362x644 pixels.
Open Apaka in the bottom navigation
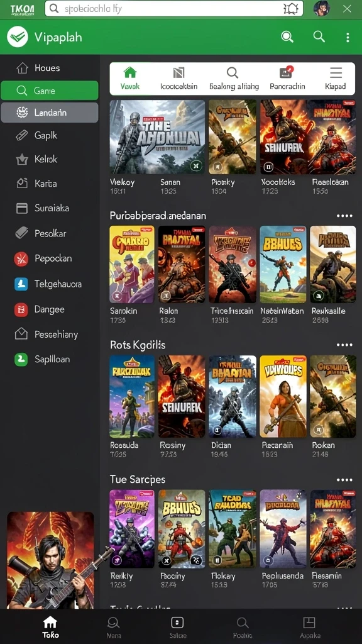click(309, 627)
